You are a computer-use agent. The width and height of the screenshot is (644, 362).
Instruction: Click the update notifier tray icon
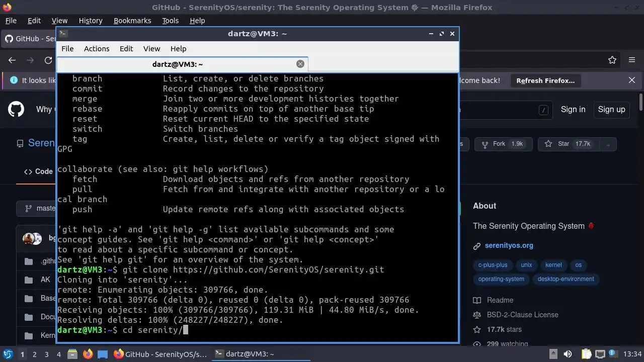pos(613,354)
